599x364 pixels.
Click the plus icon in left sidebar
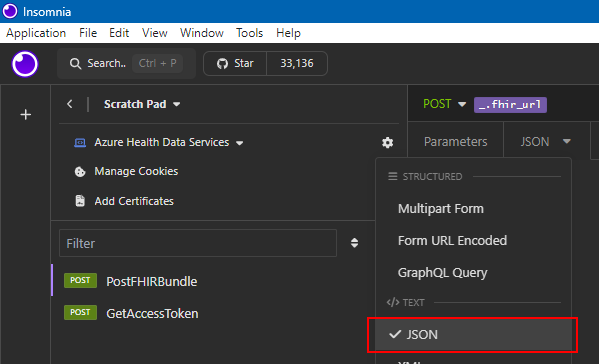point(26,115)
